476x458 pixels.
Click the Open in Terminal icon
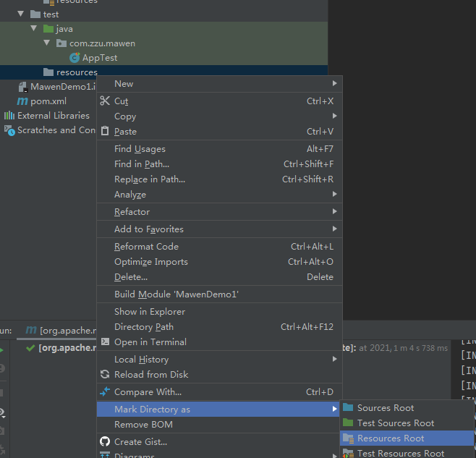(105, 342)
